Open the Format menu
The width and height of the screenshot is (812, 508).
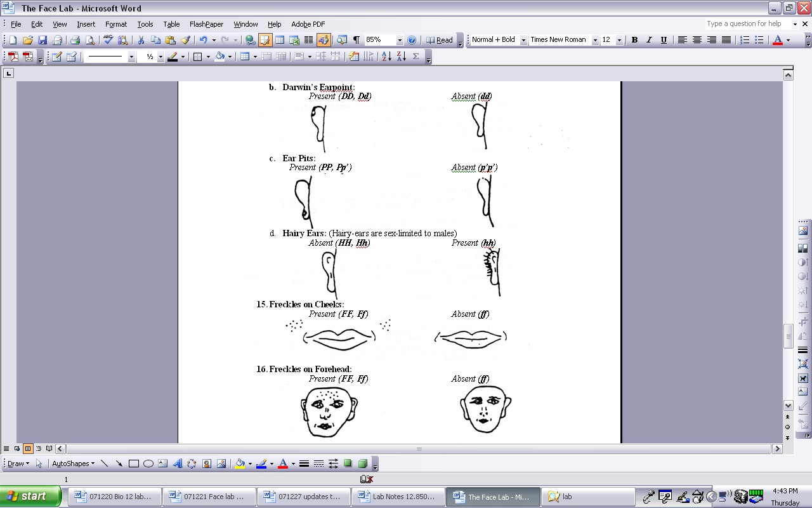point(116,24)
